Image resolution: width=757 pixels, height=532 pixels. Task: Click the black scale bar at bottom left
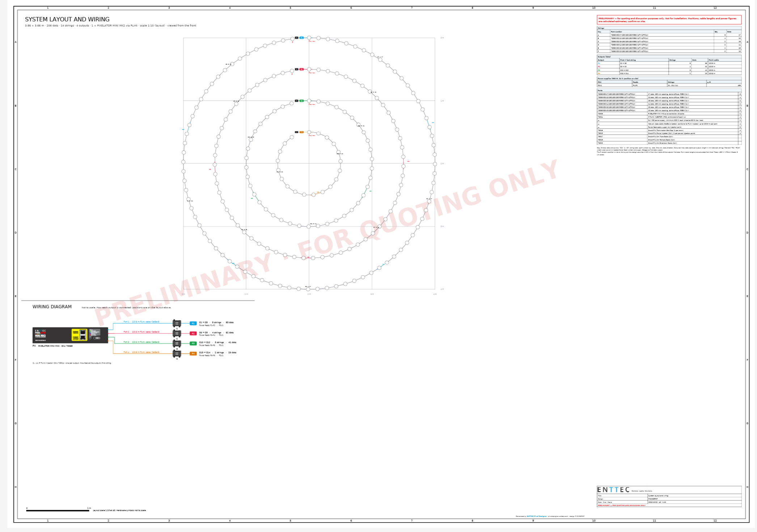58,511
